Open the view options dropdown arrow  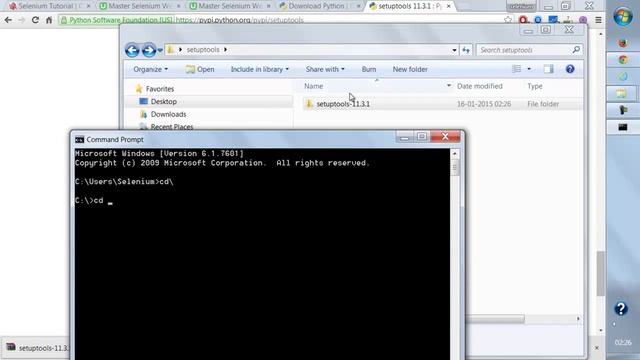pyautogui.click(x=529, y=69)
